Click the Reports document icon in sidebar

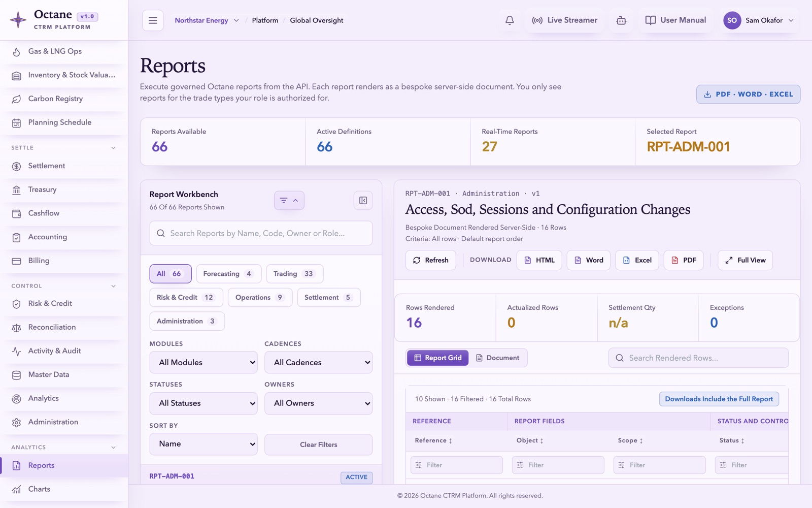click(16, 466)
